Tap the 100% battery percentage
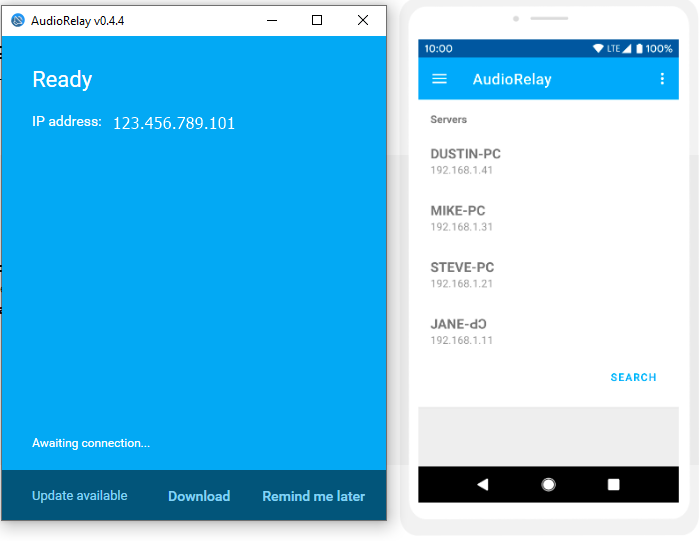Screen dimensions: 699x541 [659, 49]
